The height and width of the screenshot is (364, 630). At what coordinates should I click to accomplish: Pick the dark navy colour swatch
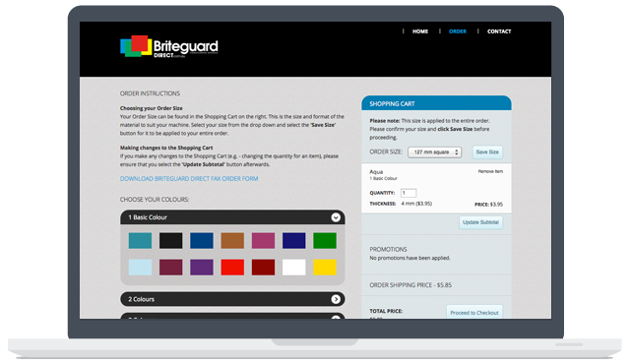click(294, 241)
